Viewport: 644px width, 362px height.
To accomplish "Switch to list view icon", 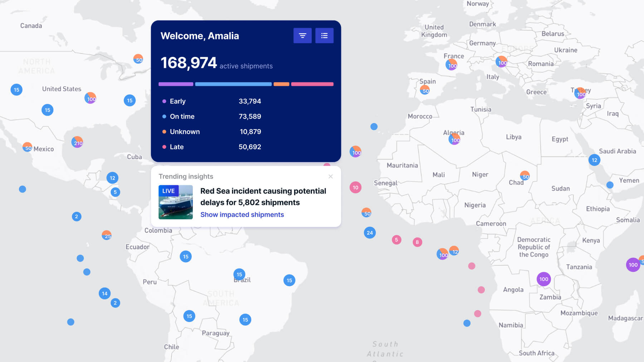I will point(324,35).
